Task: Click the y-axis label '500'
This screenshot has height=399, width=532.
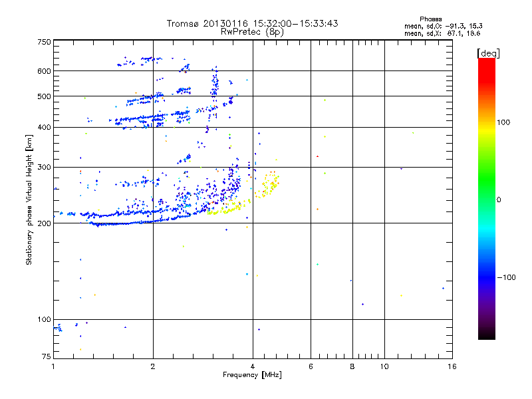Action: [44, 96]
